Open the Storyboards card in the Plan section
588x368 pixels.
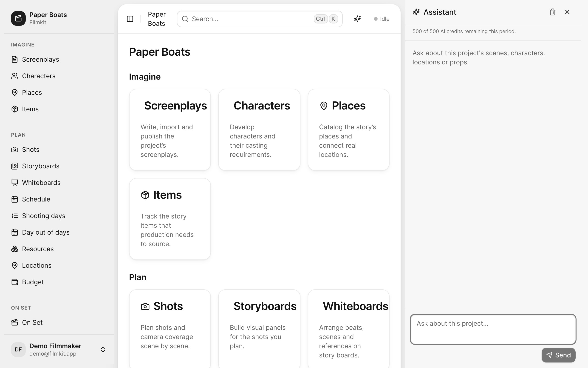(x=259, y=329)
